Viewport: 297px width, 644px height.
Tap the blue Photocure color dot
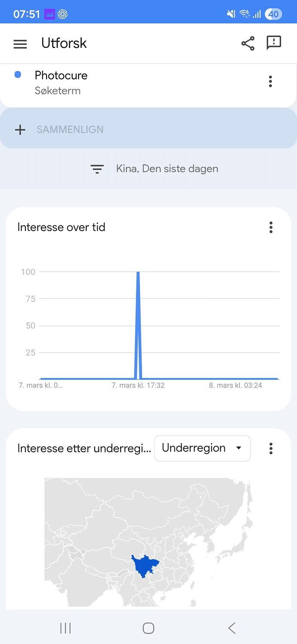coord(18,75)
